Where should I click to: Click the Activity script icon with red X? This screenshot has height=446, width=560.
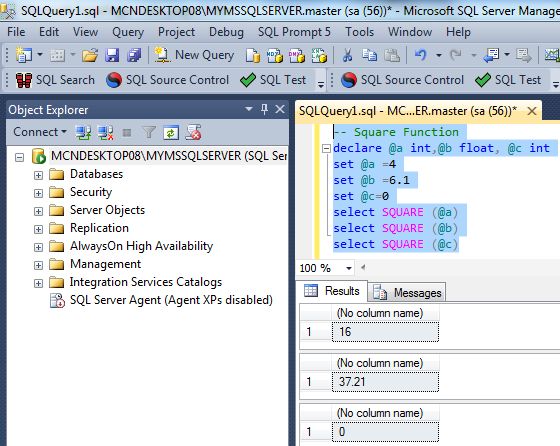pyautogui.click(x=193, y=132)
